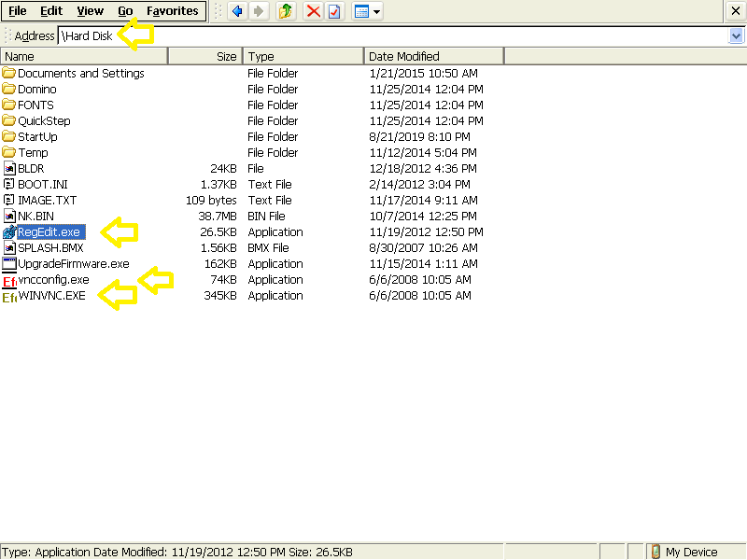Click the UpgradeFirmware.exe icon

click(x=9, y=263)
